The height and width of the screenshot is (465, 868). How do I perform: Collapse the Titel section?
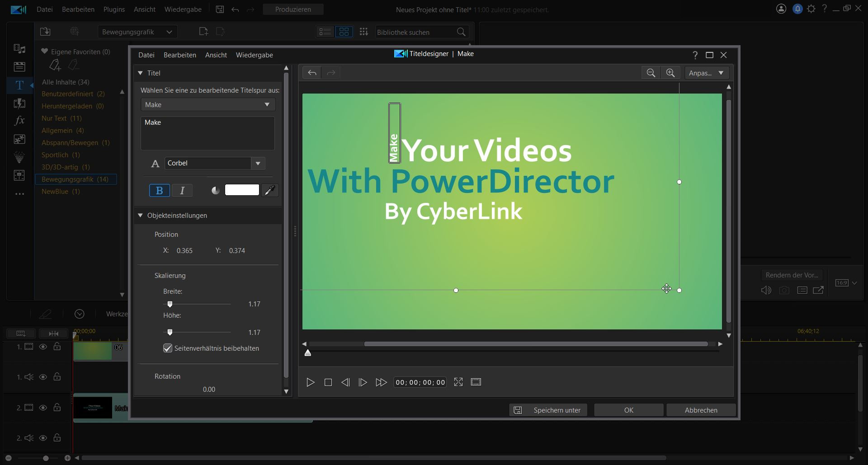[140, 73]
